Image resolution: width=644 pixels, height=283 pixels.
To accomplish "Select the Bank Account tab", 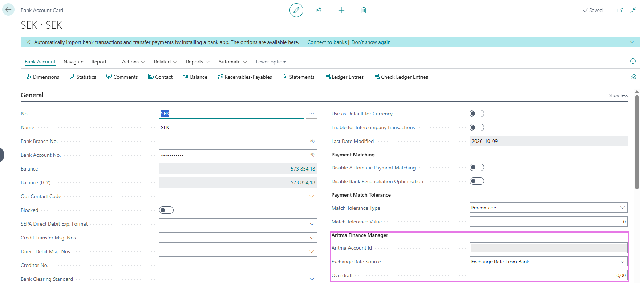I will [x=40, y=62].
